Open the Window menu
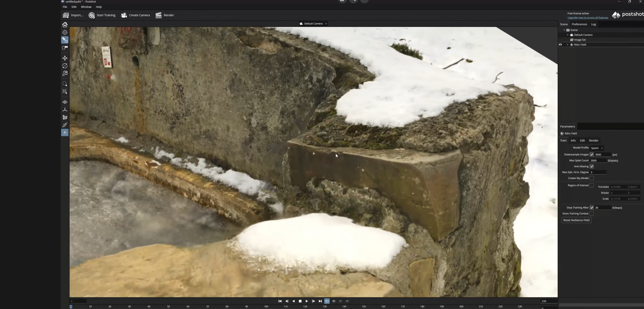This screenshot has height=309, width=644. [86, 7]
